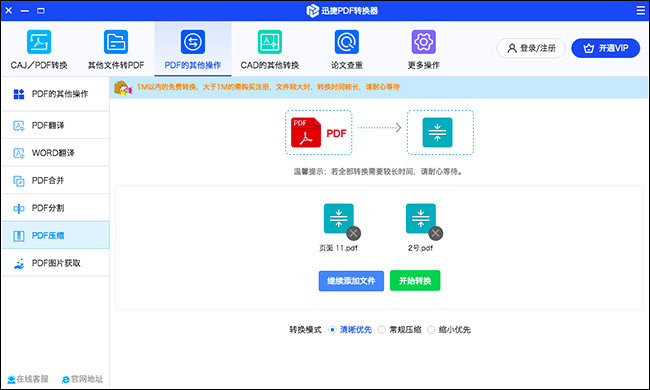Click the 页面 11.pdf file name
650x390 pixels.
(338, 248)
